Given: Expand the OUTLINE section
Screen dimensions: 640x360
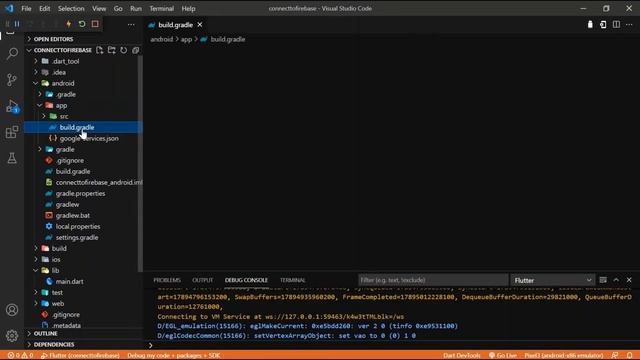Looking at the screenshot, I should click(x=29, y=333).
